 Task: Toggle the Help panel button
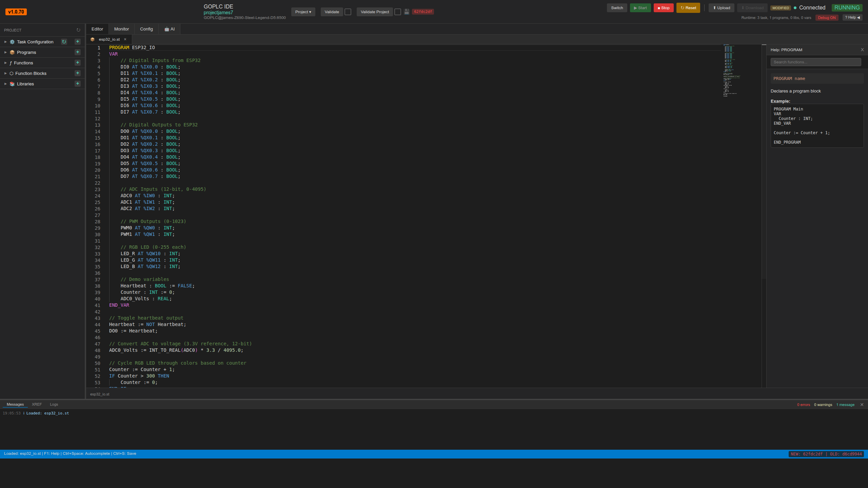tap(852, 18)
